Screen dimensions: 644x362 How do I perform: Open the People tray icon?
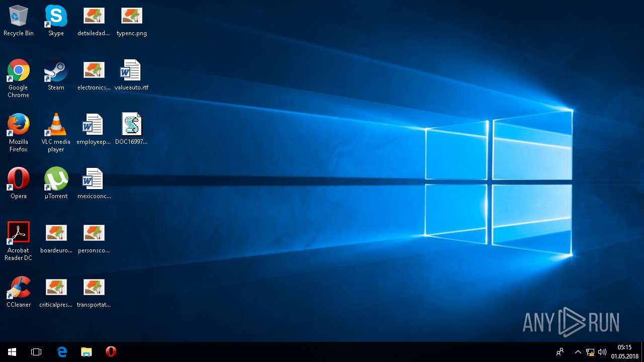click(559, 352)
